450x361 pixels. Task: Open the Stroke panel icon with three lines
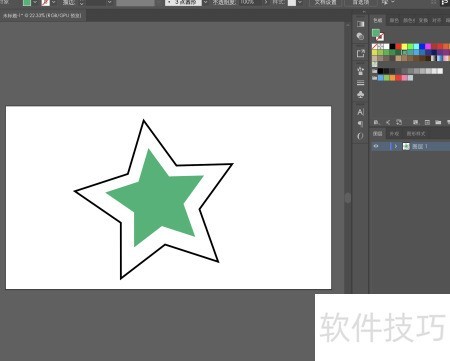360,83
